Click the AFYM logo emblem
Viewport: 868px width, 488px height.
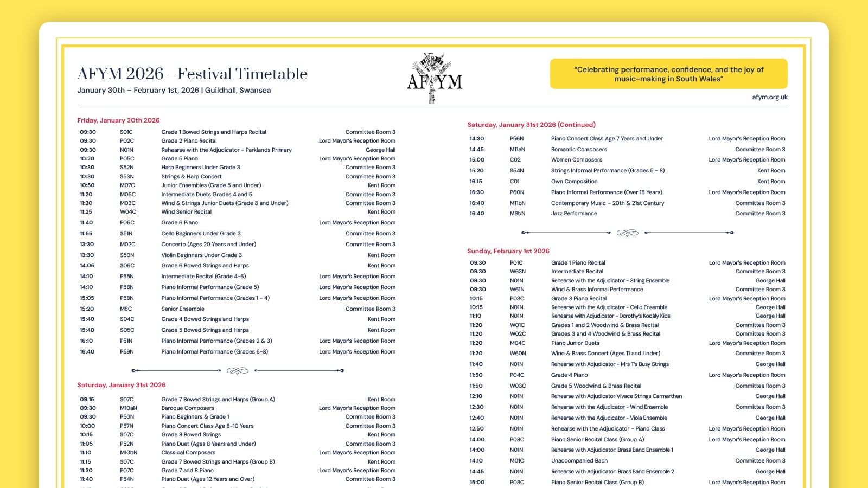click(x=435, y=79)
